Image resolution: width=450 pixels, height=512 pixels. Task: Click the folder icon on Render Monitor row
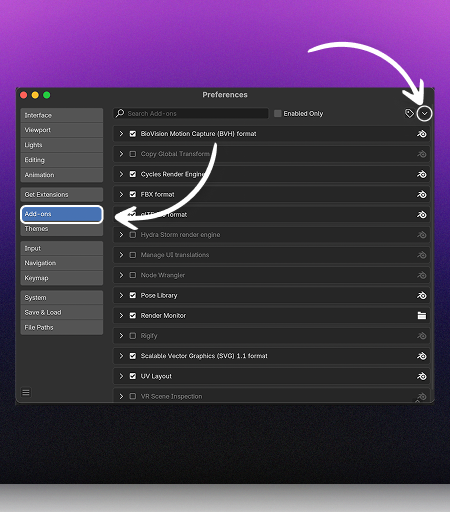coord(422,315)
